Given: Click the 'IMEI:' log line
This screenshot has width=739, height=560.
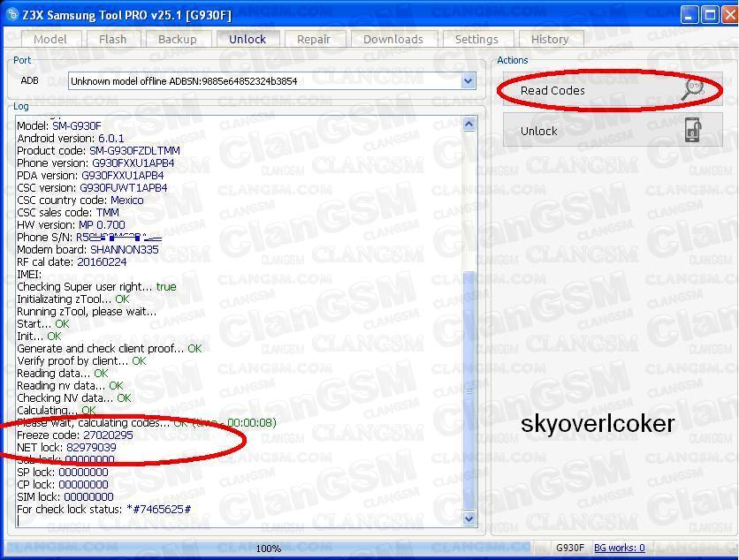Looking at the screenshot, I should pos(29,274).
